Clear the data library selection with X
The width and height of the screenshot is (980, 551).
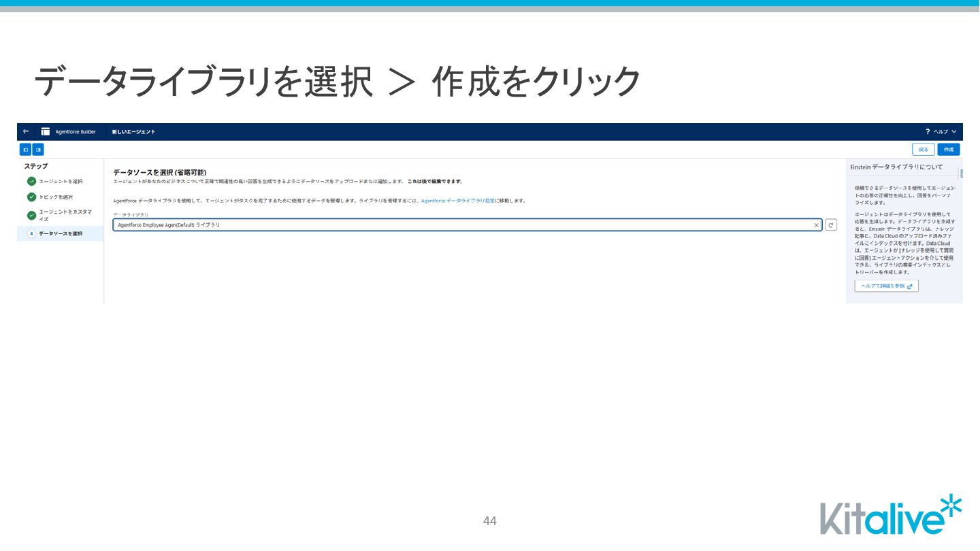[817, 225]
